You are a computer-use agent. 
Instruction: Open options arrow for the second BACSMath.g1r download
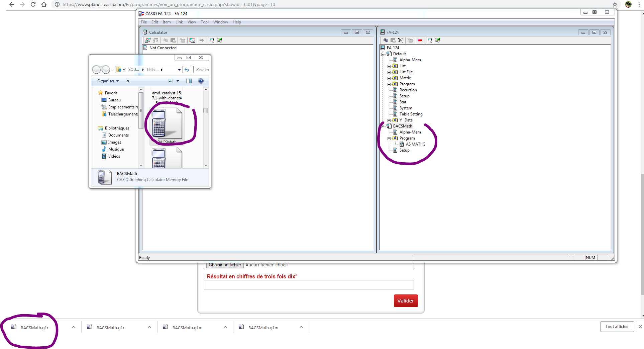click(x=149, y=327)
